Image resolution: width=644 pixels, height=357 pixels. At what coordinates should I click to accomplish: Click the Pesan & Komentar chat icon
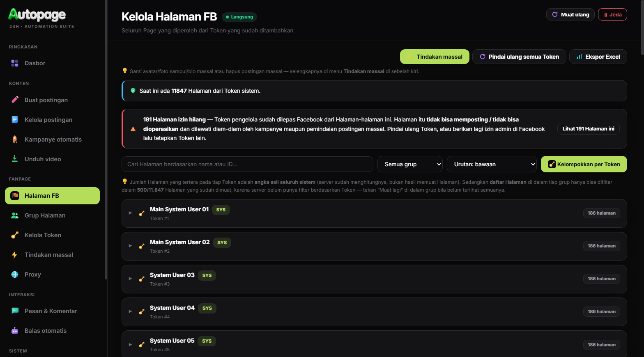click(x=15, y=311)
